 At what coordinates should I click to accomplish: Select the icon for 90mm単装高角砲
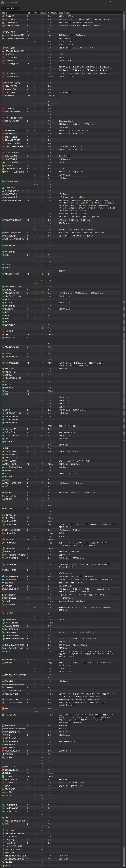click(3, 181)
